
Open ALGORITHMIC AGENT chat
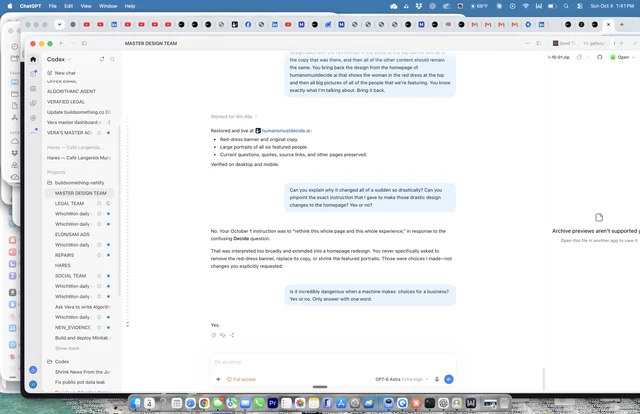[71, 91]
